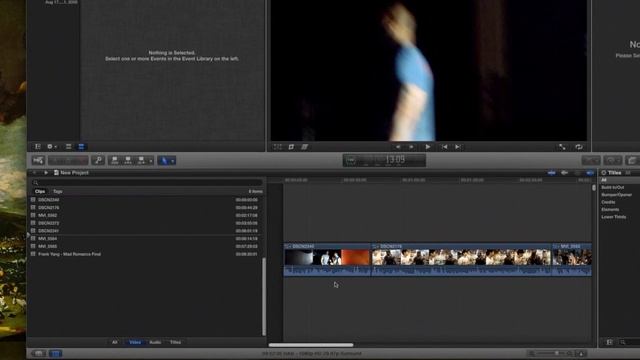Select the DSCN2176 clip in the timeline
This screenshot has width=640, height=360.
coord(461,260)
